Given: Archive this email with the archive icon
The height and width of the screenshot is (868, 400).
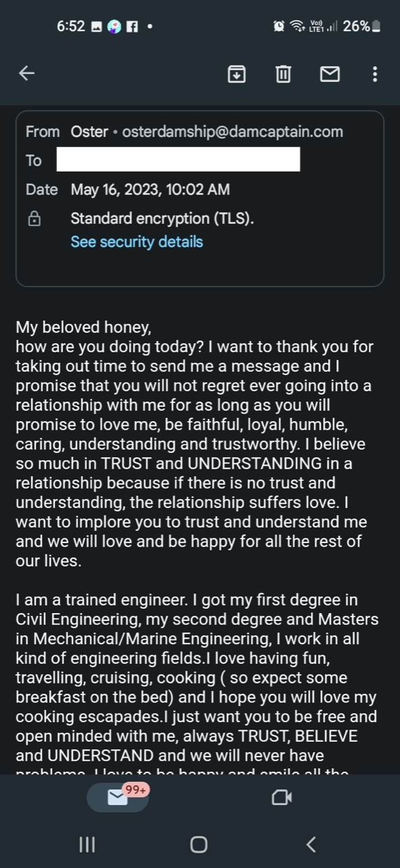Looking at the screenshot, I should 236,74.
